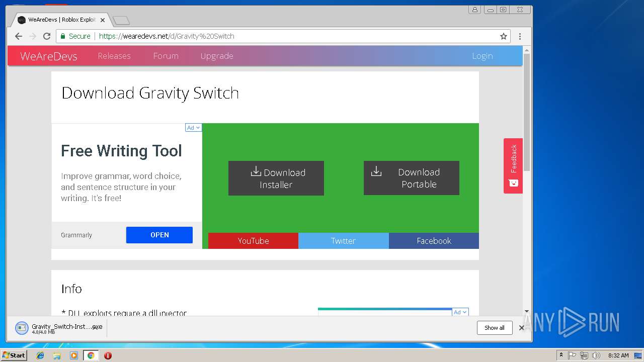The height and width of the screenshot is (362, 644).
Task: Click the red Opera taskbar icon
Action: 108,355
